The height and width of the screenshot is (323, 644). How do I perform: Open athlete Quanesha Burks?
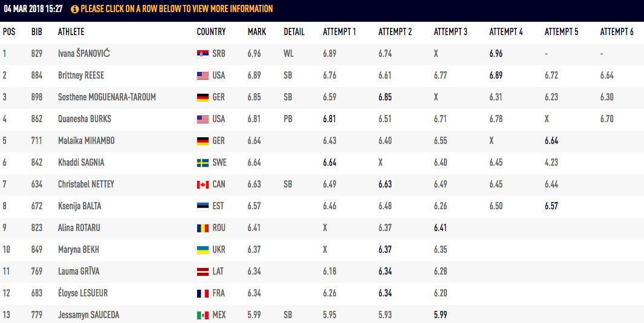pos(84,119)
